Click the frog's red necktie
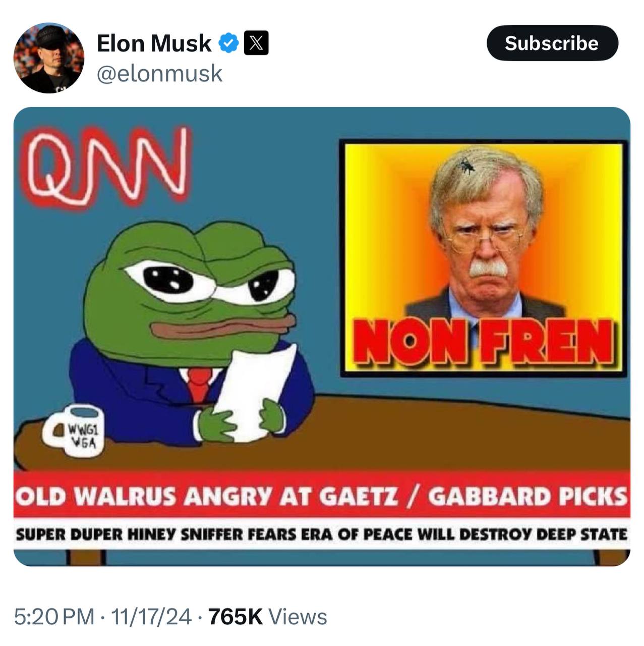Image resolution: width=644 pixels, height=646 pixels. click(x=200, y=384)
